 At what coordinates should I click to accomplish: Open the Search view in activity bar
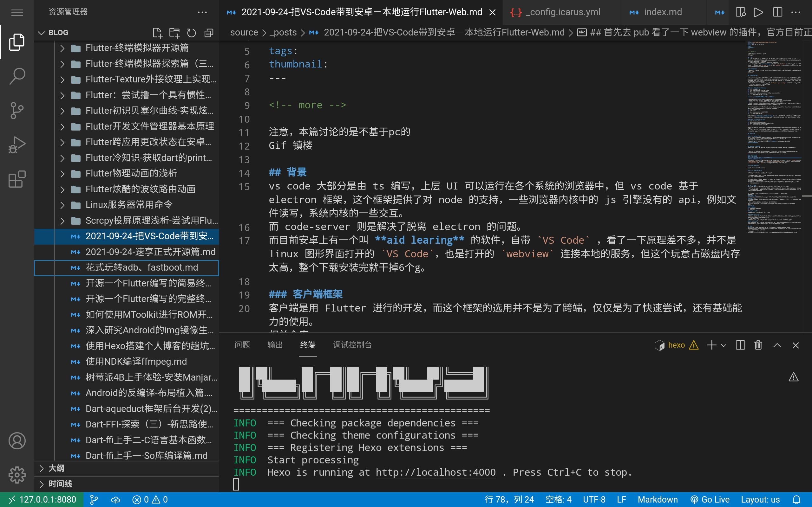(17, 76)
